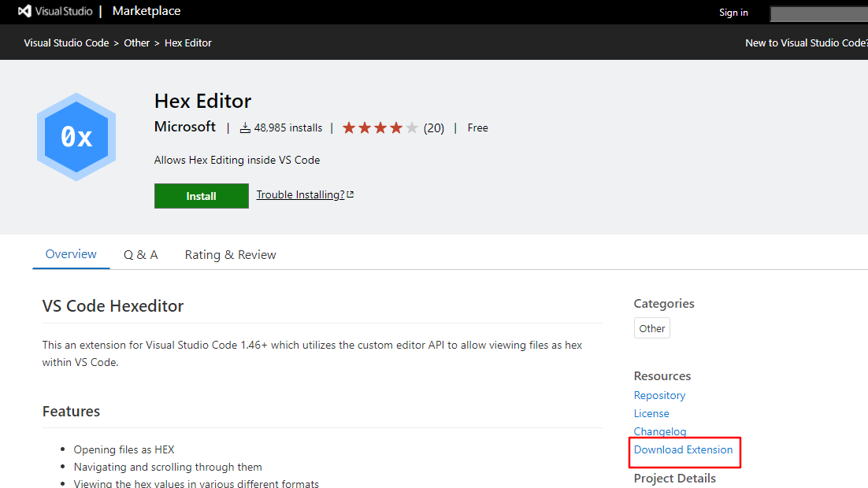Viewport: 868px width, 488px height.
Task: Open the (20) reviews count
Action: click(x=434, y=128)
